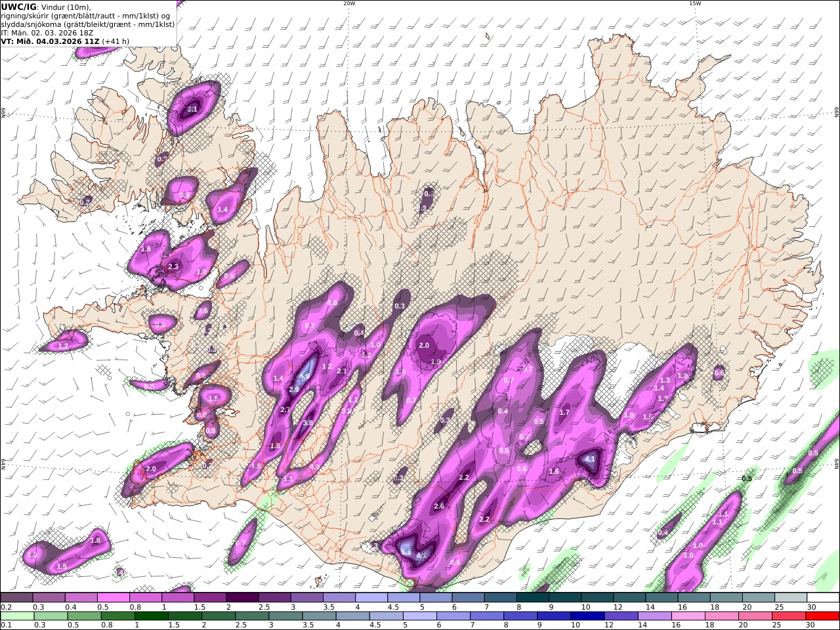Click the white 30 swatch in snow legend

point(824,598)
